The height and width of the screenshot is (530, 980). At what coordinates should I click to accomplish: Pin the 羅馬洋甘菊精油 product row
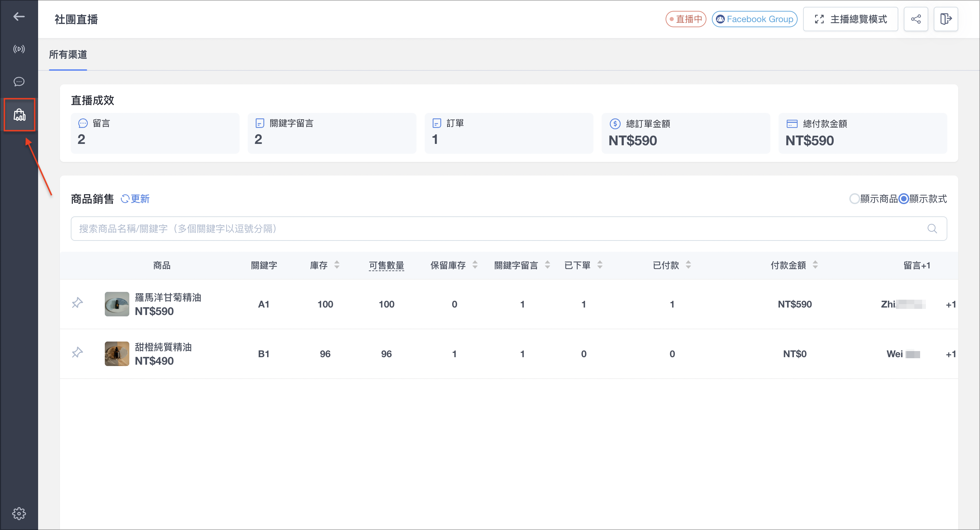77,303
